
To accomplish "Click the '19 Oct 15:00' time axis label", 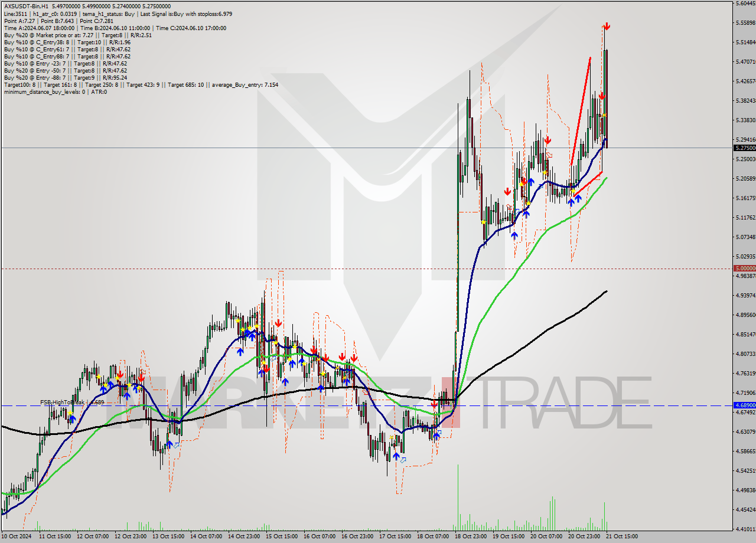I will click(509, 537).
